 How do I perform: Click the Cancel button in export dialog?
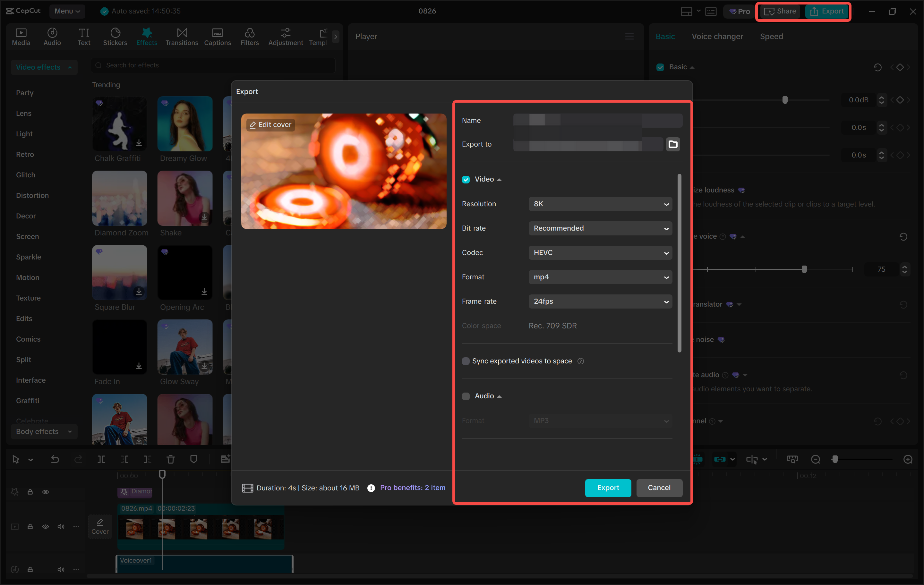[x=659, y=487]
